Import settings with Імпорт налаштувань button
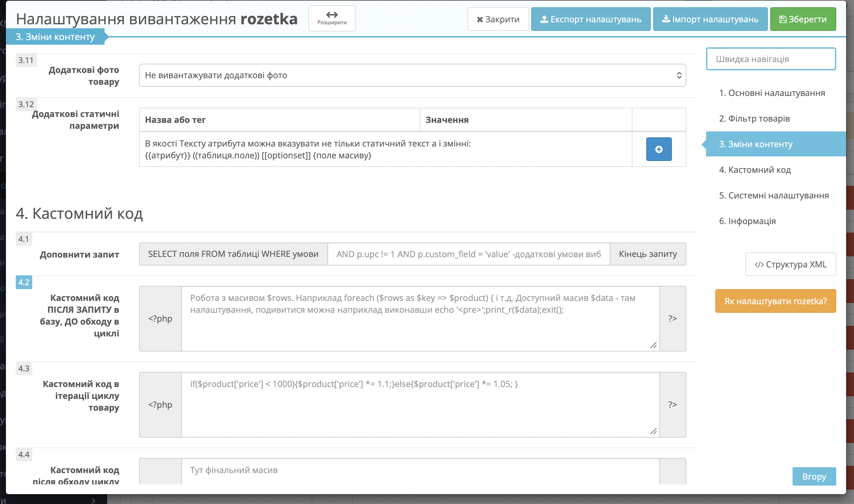Viewport: 854px width, 504px height. 710,19
